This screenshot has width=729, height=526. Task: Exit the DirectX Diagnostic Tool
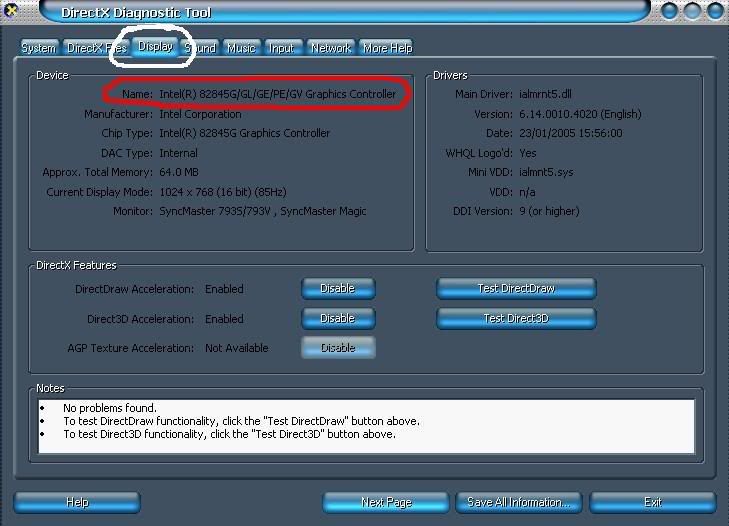point(653,502)
